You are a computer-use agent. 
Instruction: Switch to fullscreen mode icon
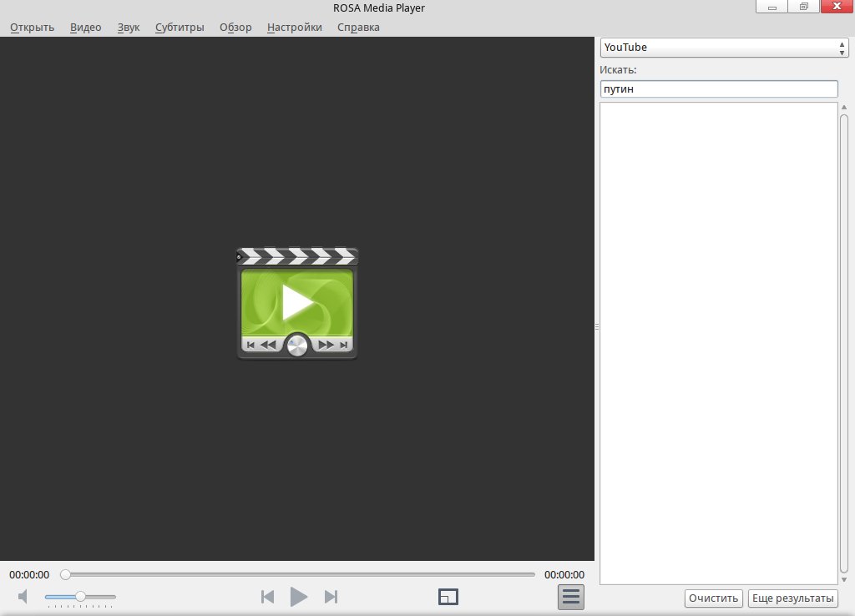[448, 596]
